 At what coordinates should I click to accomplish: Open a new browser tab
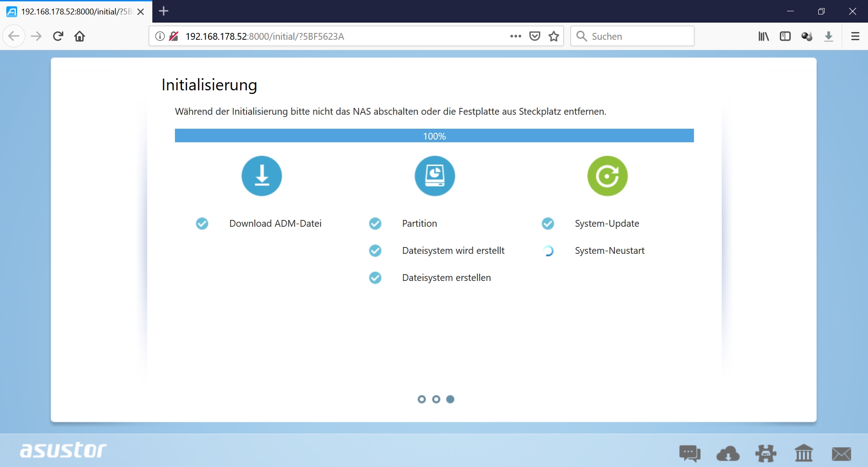(164, 11)
